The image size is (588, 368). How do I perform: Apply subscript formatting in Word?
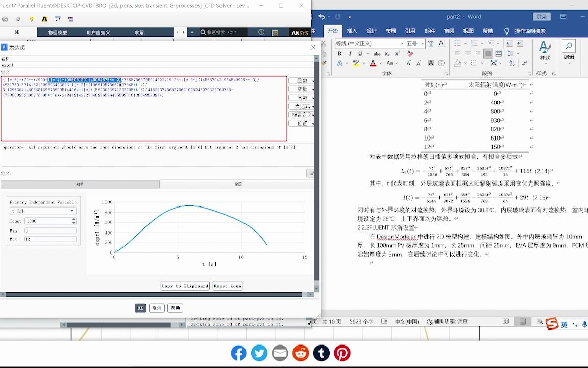(x=387, y=54)
